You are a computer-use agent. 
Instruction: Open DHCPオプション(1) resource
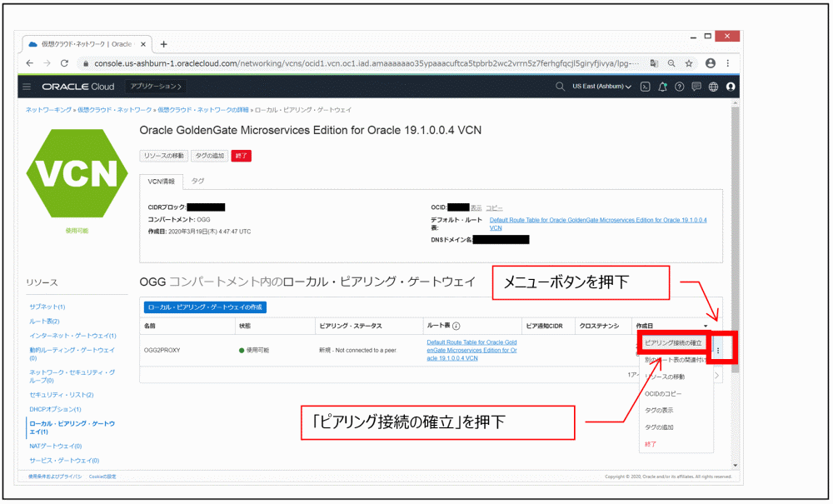tap(55, 409)
